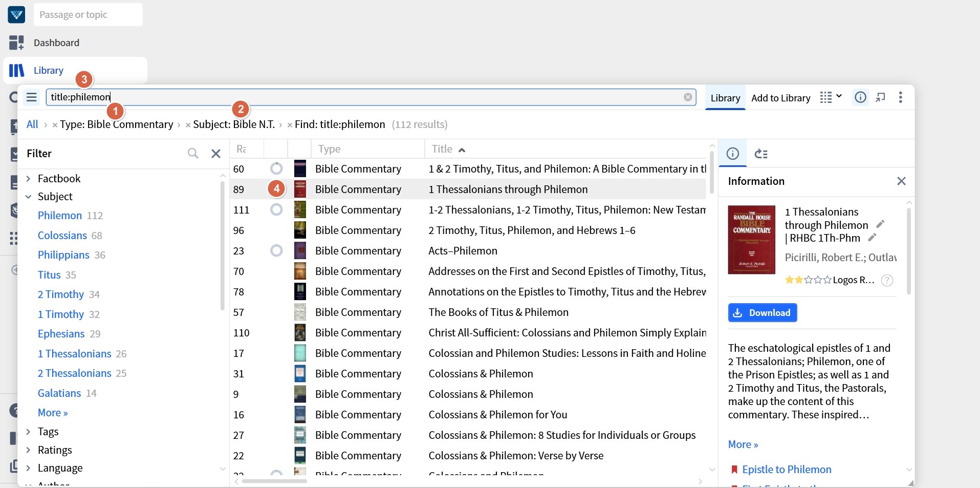
Task: Remove the Type: Bible Commentary filter
Action: (55, 125)
